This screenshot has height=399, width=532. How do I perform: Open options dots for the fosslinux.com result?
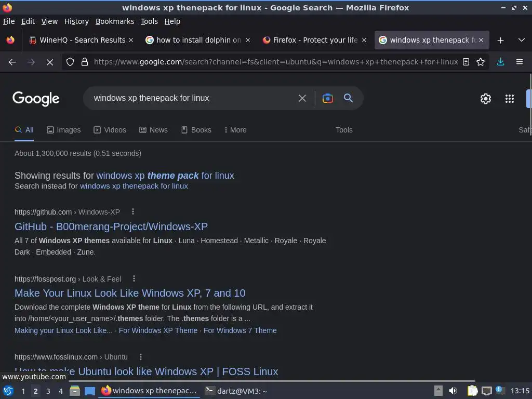140,357
